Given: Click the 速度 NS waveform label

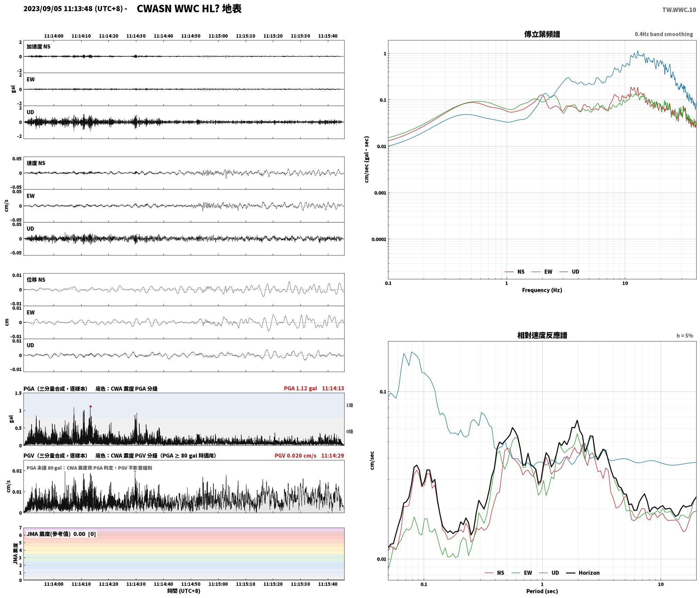Looking at the screenshot, I should pos(36,163).
